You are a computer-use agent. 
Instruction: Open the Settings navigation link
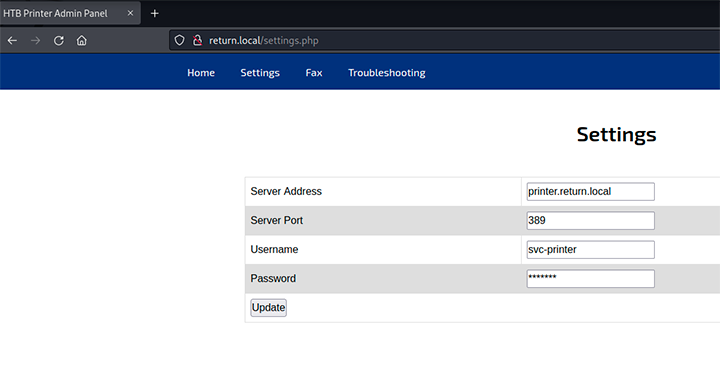click(x=260, y=73)
